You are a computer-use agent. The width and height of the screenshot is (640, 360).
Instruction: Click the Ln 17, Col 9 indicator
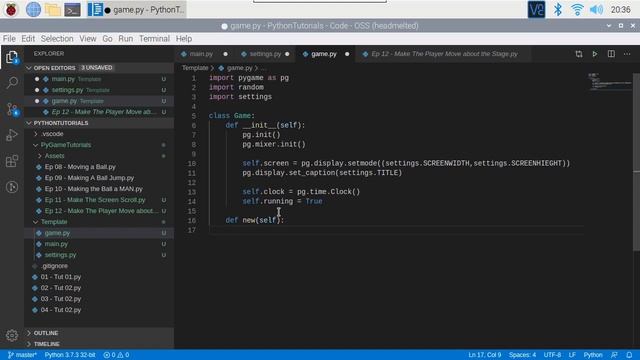(x=484, y=355)
